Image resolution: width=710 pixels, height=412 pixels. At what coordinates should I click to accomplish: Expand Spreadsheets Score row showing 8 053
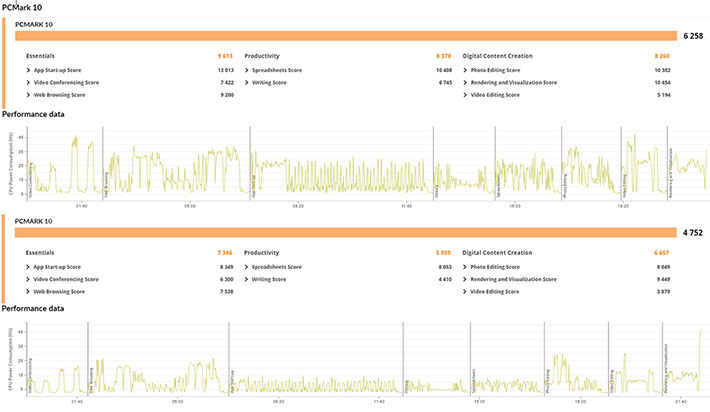[348, 267]
